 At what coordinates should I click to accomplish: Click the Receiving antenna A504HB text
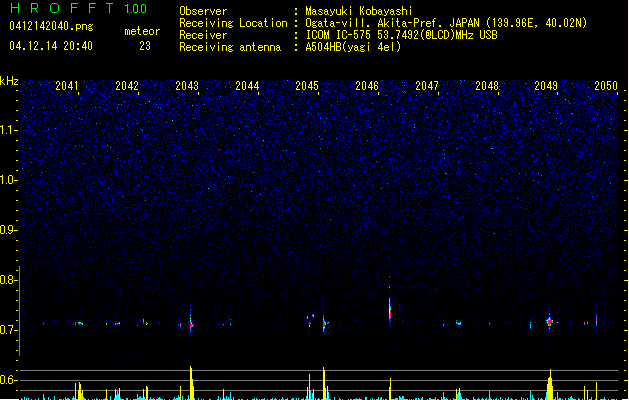[290, 47]
